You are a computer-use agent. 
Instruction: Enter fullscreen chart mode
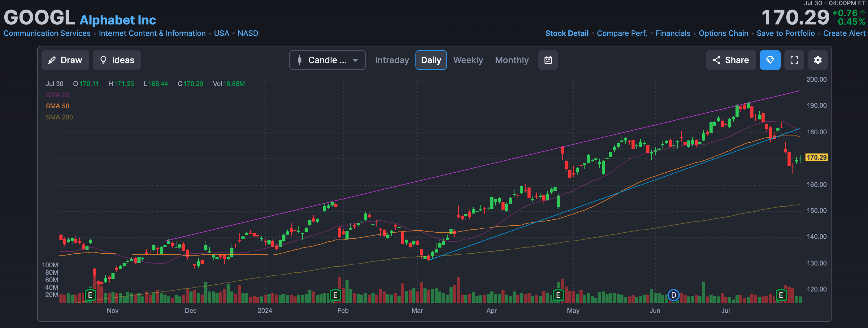pyautogui.click(x=794, y=60)
